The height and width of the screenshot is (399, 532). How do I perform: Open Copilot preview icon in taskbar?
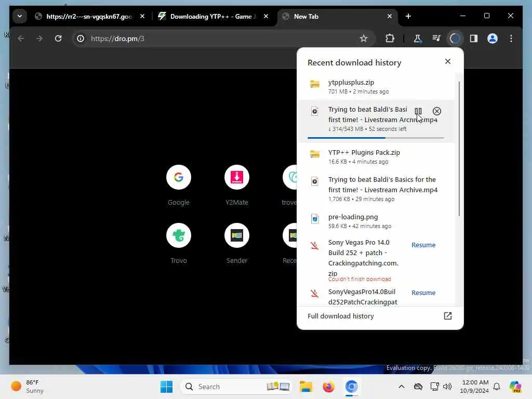pyautogui.click(x=515, y=387)
